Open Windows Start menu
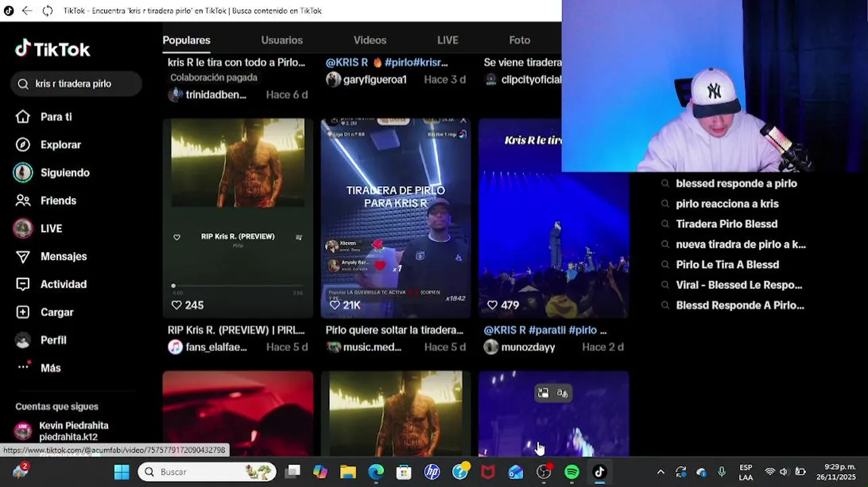 [122, 471]
